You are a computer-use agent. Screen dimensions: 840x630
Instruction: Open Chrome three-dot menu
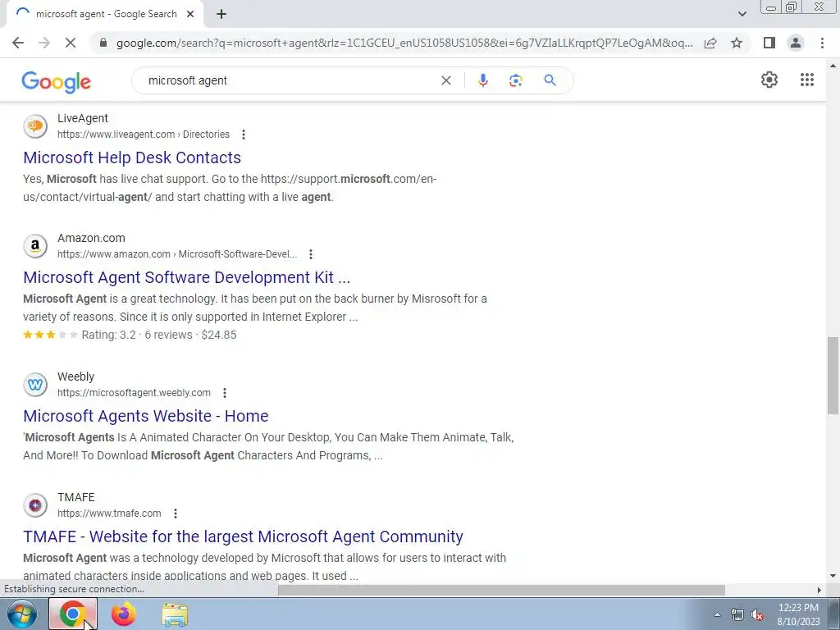(822, 43)
